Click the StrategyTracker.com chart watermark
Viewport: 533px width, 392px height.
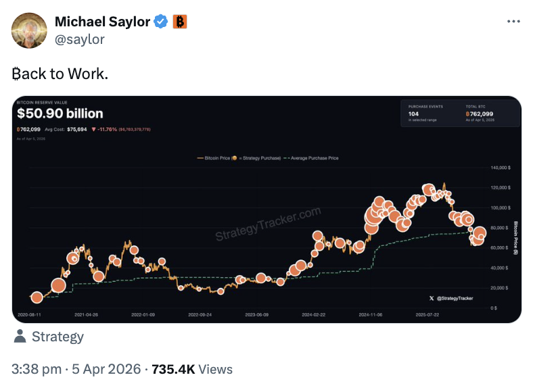tap(268, 225)
